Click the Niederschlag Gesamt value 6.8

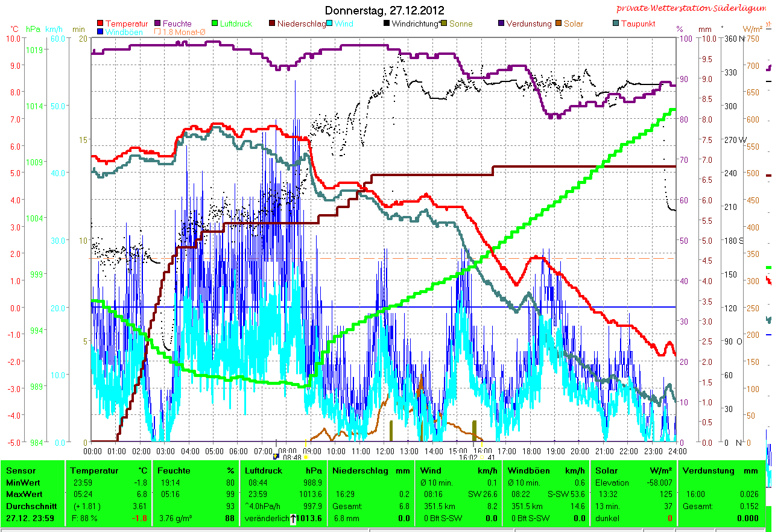coord(403,507)
